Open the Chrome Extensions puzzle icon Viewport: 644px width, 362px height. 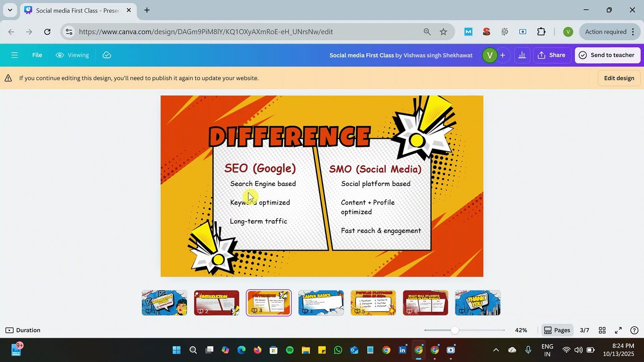pos(541,32)
